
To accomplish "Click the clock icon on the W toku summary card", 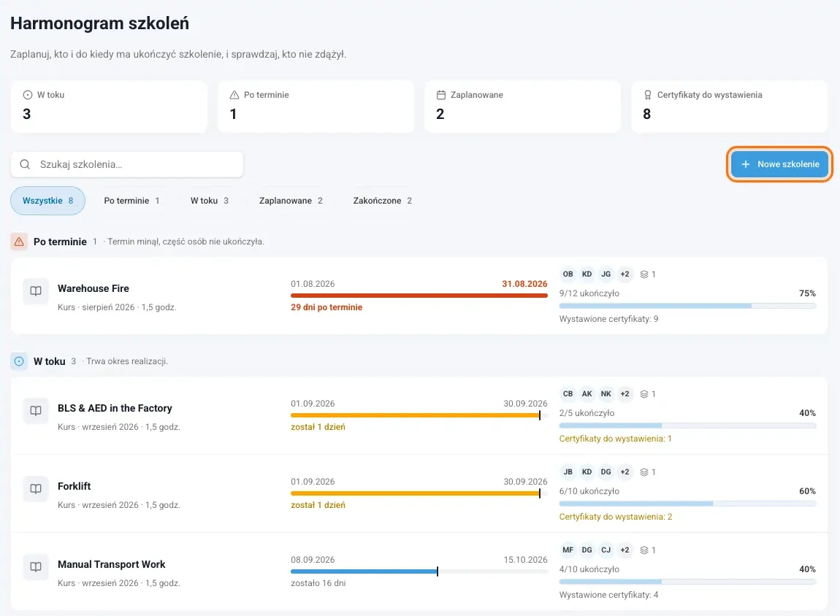I will [27, 95].
